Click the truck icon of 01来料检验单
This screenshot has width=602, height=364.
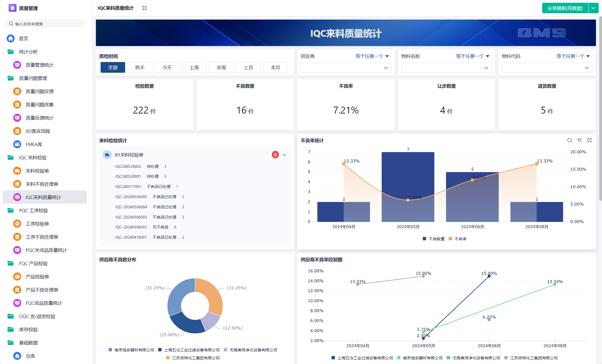107,155
